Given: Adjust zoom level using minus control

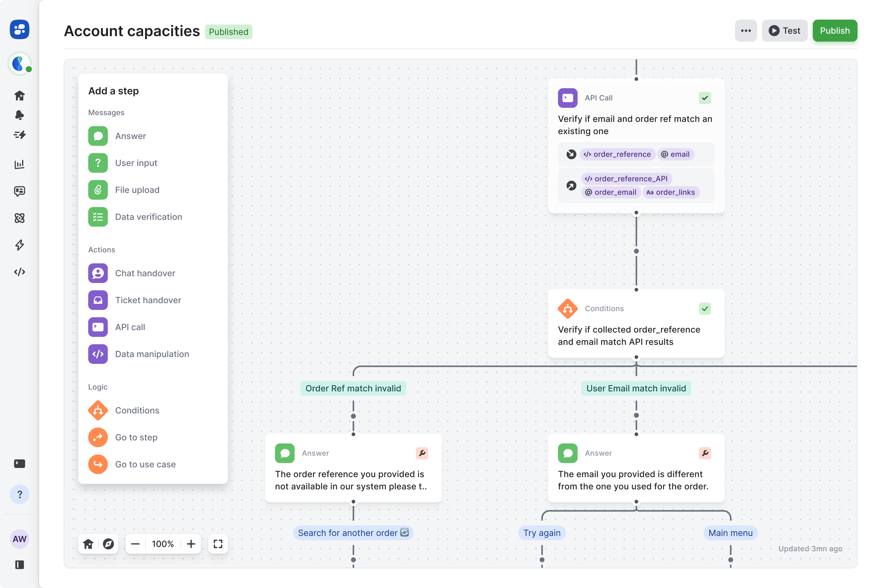Looking at the screenshot, I should coord(136,544).
